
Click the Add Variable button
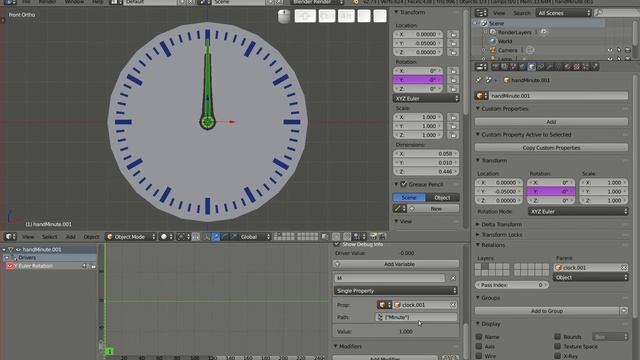[396, 264]
